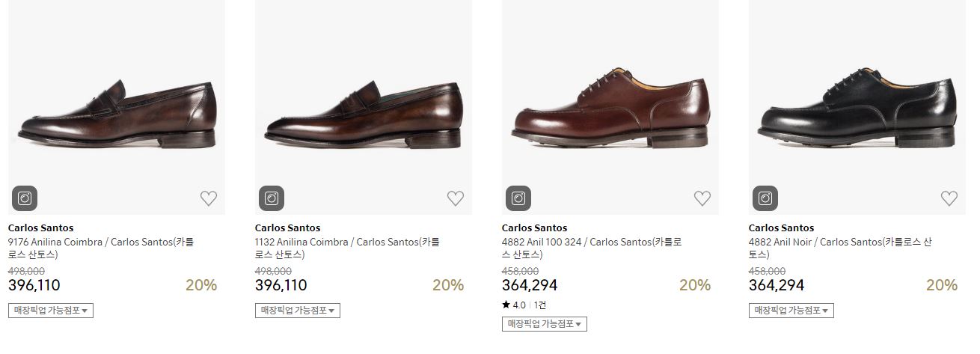
Task: Open store pickup dropdown for 1132 Anilina Coimbra
Action: click(297, 310)
